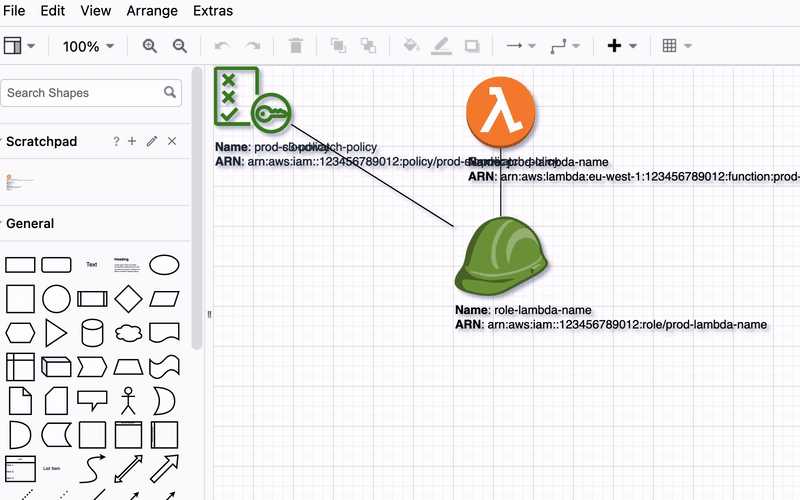Screen dimensions: 800x500
Task: Select the square shape
Action: pos(20,299)
